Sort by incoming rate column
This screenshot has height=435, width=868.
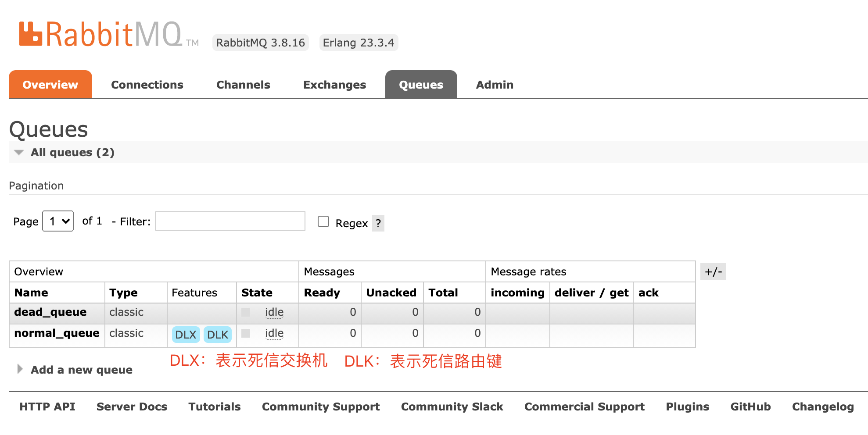pyautogui.click(x=517, y=292)
